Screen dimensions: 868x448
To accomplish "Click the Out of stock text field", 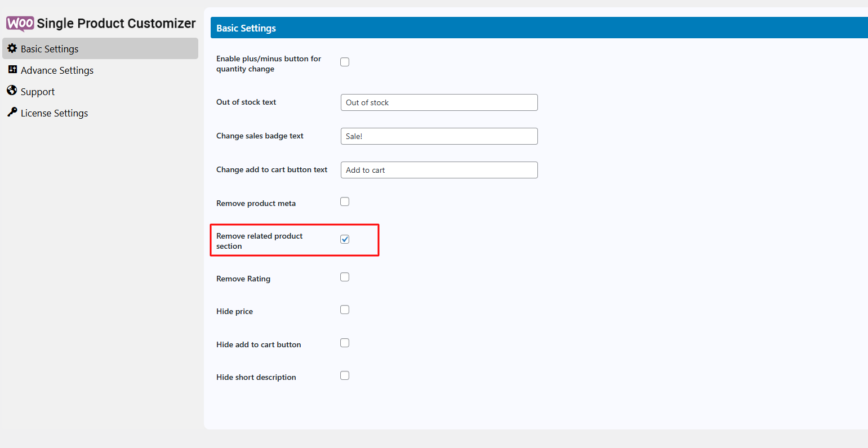I will 439,102.
